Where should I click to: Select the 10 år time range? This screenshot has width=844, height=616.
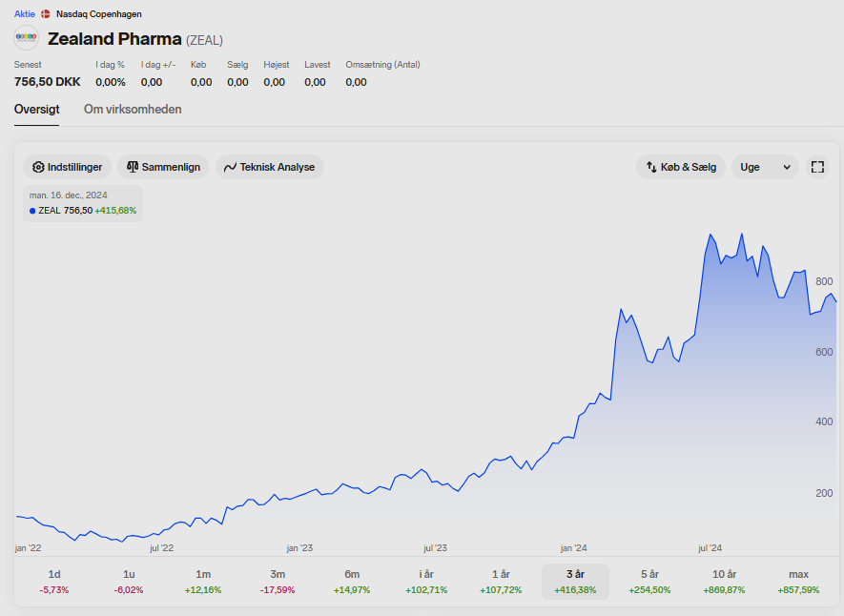[724, 582]
